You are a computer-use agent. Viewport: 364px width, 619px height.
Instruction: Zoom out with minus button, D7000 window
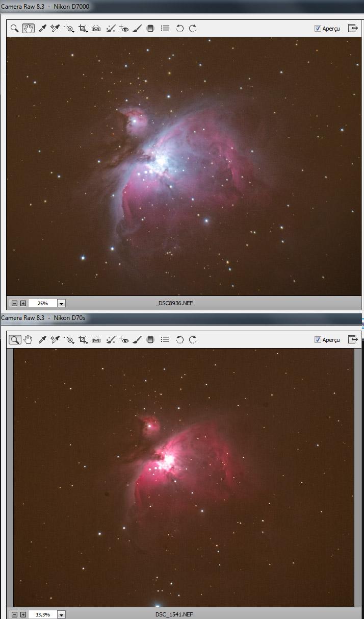[x=15, y=303]
